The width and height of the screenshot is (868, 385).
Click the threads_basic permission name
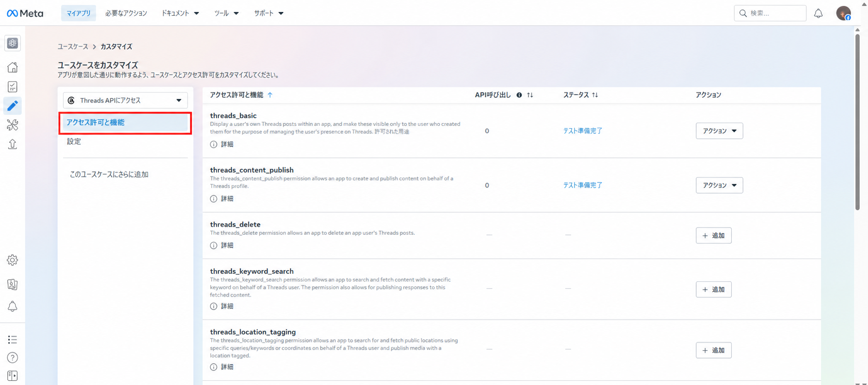pos(233,116)
